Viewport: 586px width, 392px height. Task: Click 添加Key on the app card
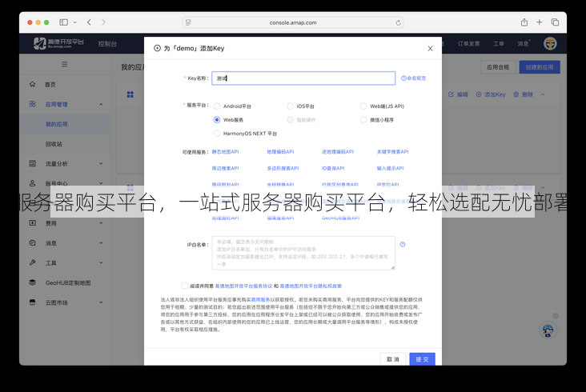[490, 94]
